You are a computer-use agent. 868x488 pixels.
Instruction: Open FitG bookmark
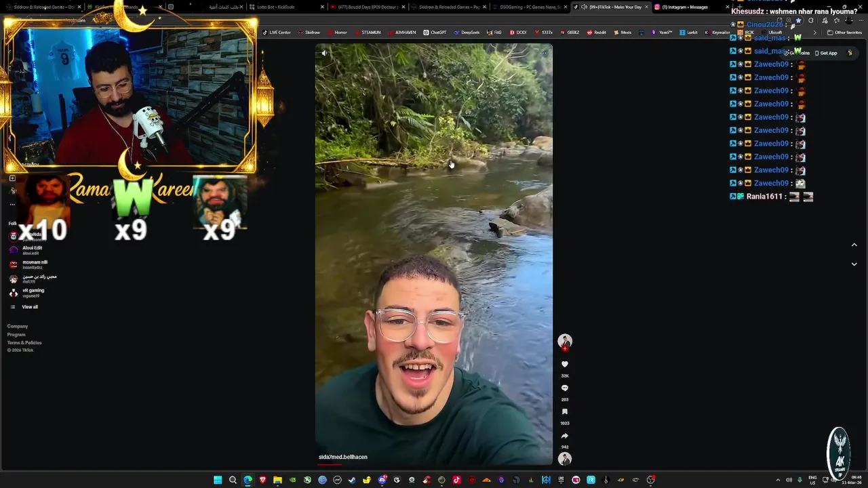(x=494, y=33)
